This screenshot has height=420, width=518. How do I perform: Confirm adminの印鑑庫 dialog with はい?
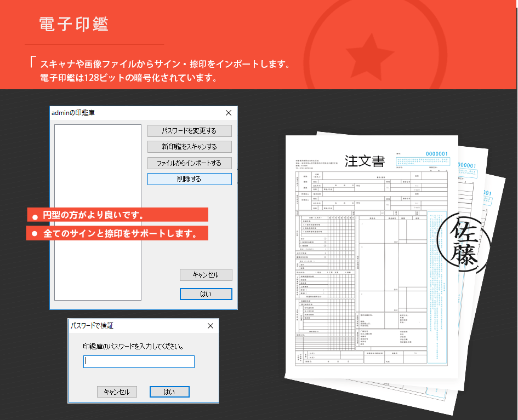(x=206, y=294)
